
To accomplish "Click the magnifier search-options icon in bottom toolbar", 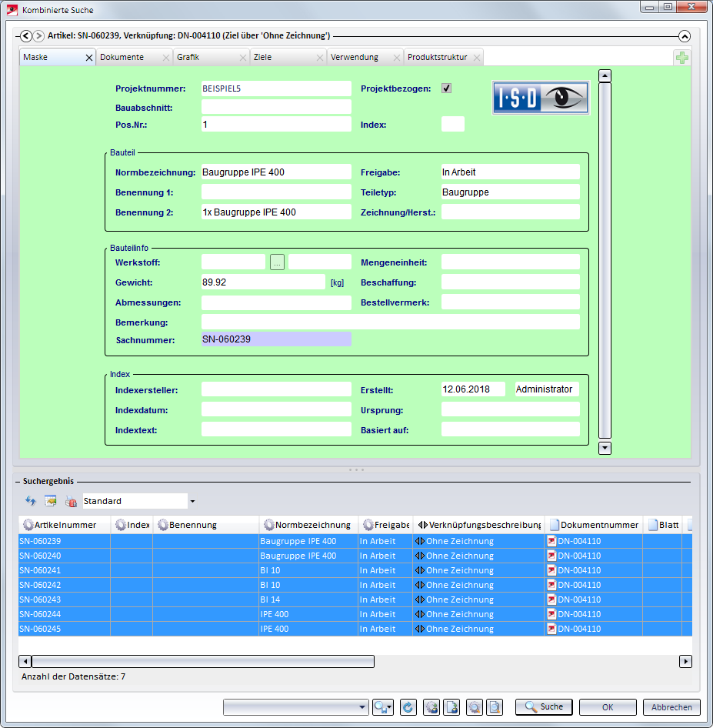I will tap(382, 707).
